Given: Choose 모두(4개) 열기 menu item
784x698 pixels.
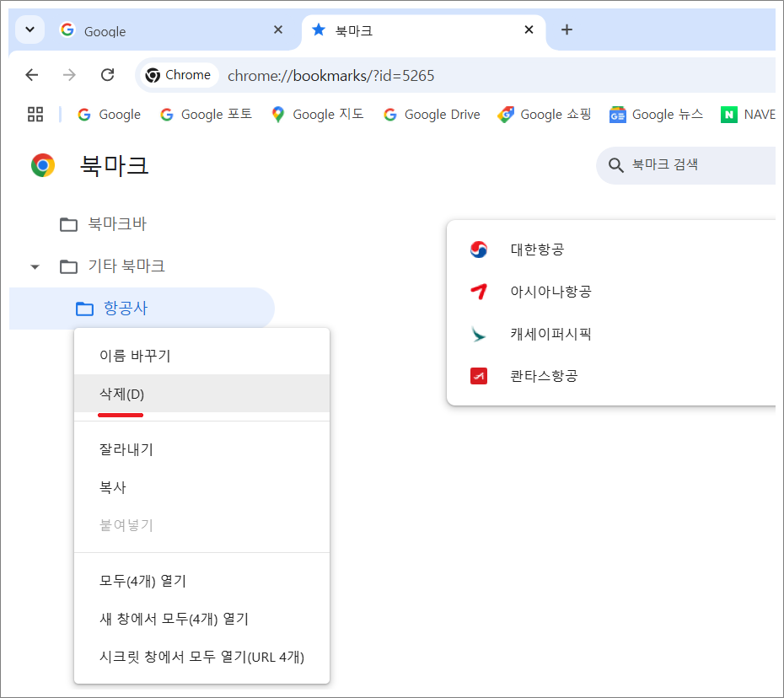Looking at the screenshot, I should tap(202, 581).
